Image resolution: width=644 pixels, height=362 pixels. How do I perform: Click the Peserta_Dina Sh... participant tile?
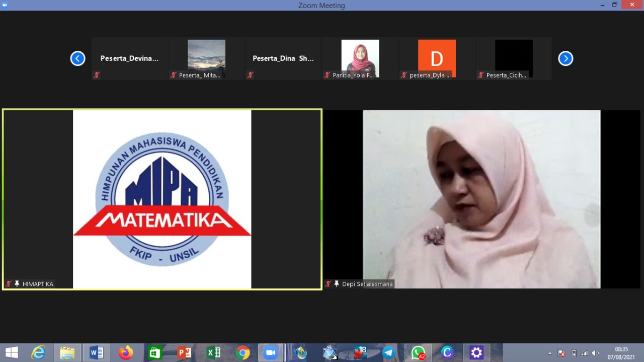pos(283,58)
